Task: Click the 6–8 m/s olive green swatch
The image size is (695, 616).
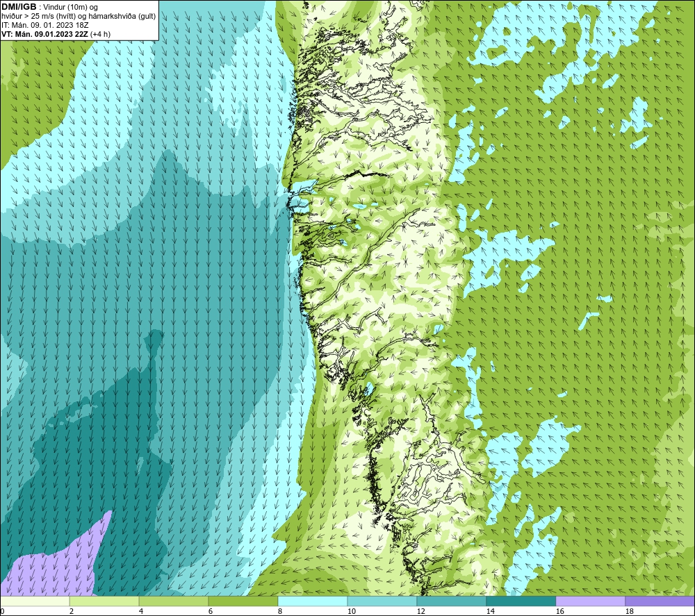Action: click(x=243, y=601)
